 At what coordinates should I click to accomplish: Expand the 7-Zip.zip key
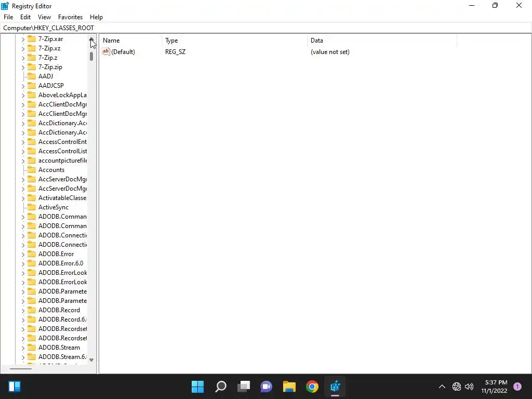tap(23, 67)
